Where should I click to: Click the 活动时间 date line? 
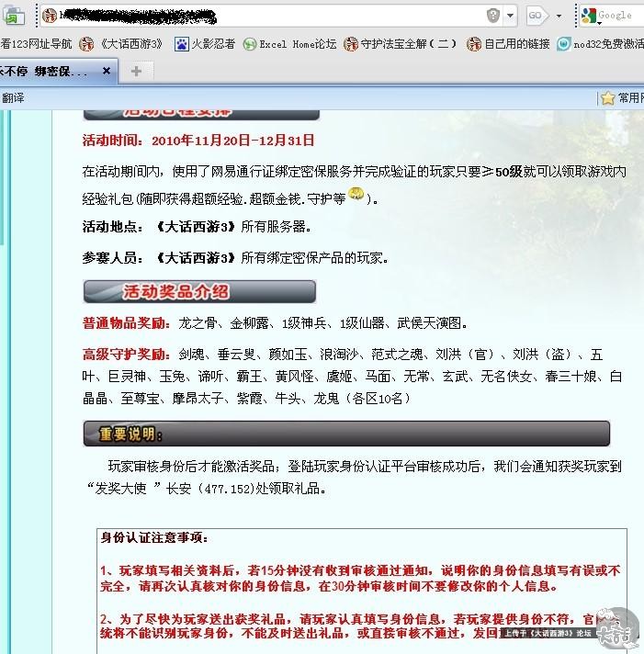(198, 141)
